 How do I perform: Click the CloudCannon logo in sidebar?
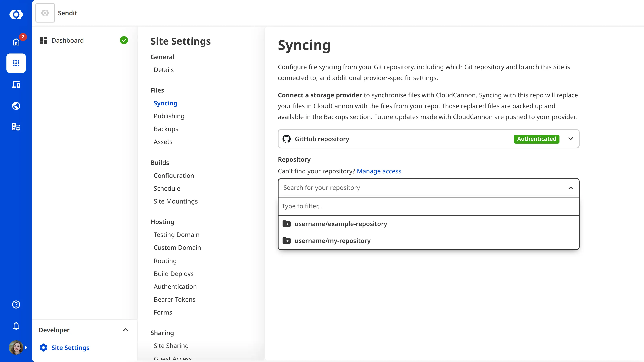pos(16,14)
